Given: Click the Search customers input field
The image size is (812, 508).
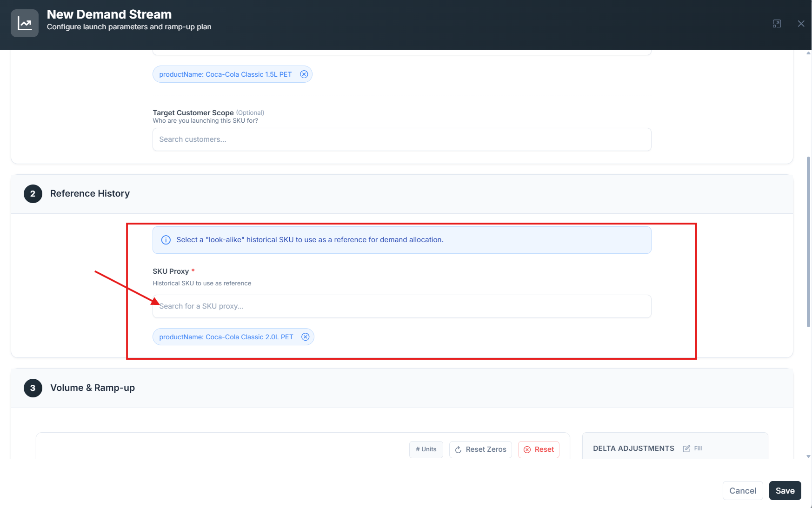Looking at the screenshot, I should pyautogui.click(x=402, y=139).
